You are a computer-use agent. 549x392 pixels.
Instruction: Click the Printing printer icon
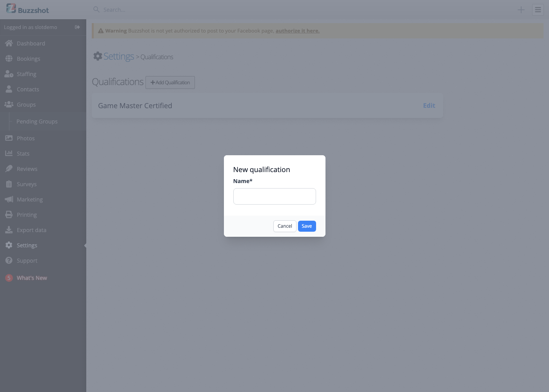click(9, 215)
